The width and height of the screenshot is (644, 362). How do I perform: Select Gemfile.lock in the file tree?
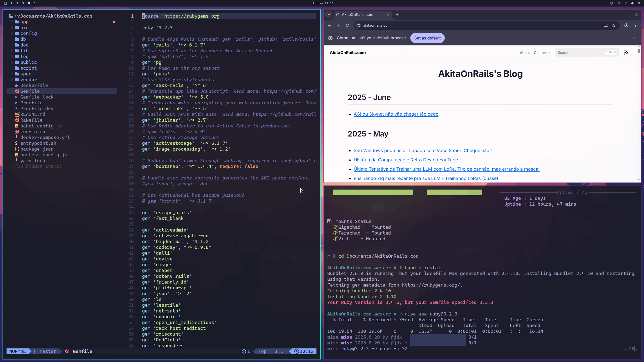(x=37, y=97)
